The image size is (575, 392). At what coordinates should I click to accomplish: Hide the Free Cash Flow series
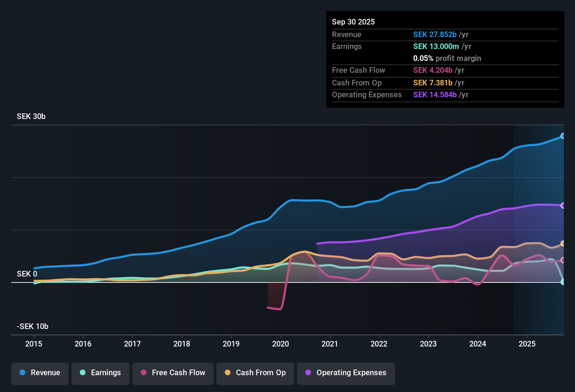(173, 373)
